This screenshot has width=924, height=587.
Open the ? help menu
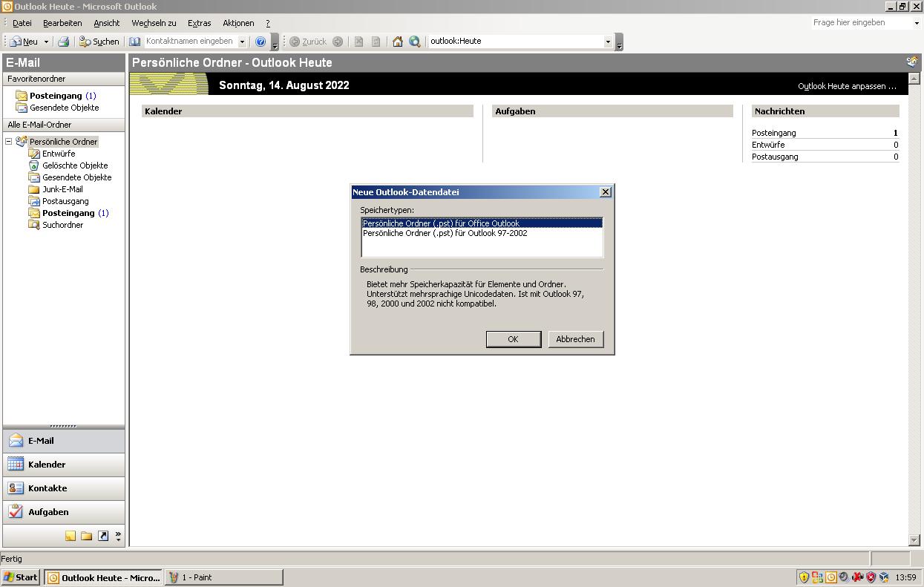(268, 23)
